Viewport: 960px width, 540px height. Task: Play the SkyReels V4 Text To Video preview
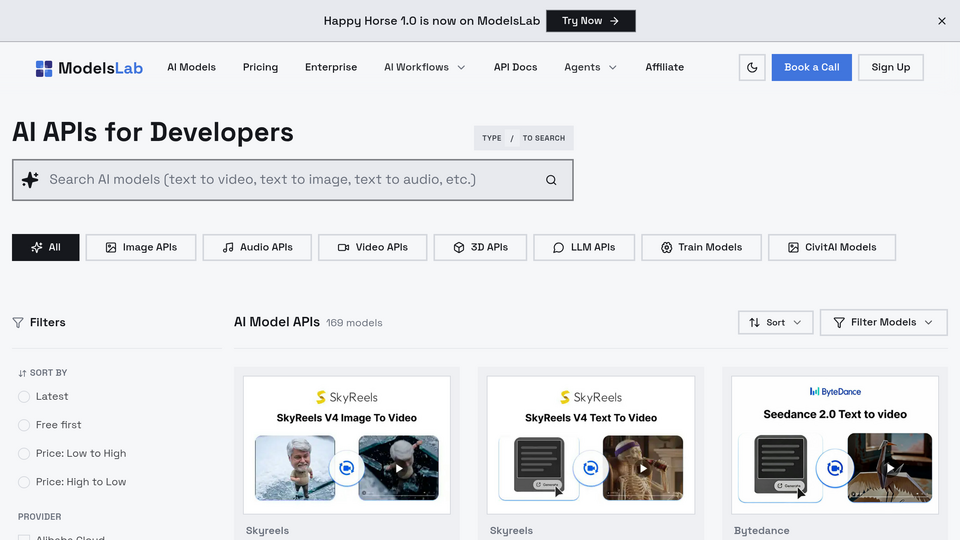(x=643, y=468)
